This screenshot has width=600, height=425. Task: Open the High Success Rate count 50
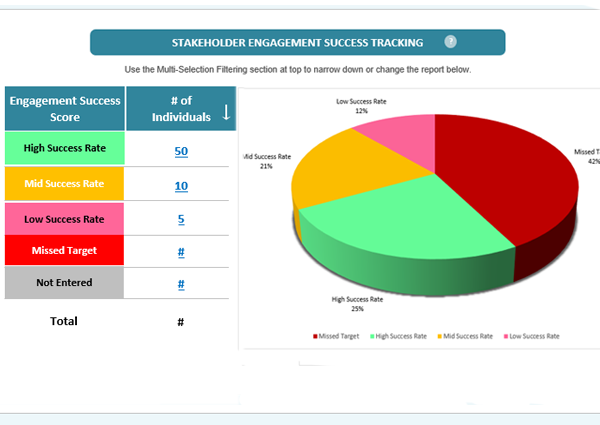pyautogui.click(x=181, y=151)
